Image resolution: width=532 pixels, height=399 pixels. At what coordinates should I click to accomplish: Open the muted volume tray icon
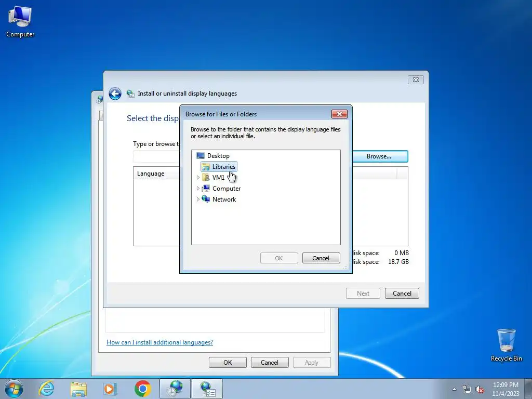tap(480, 389)
